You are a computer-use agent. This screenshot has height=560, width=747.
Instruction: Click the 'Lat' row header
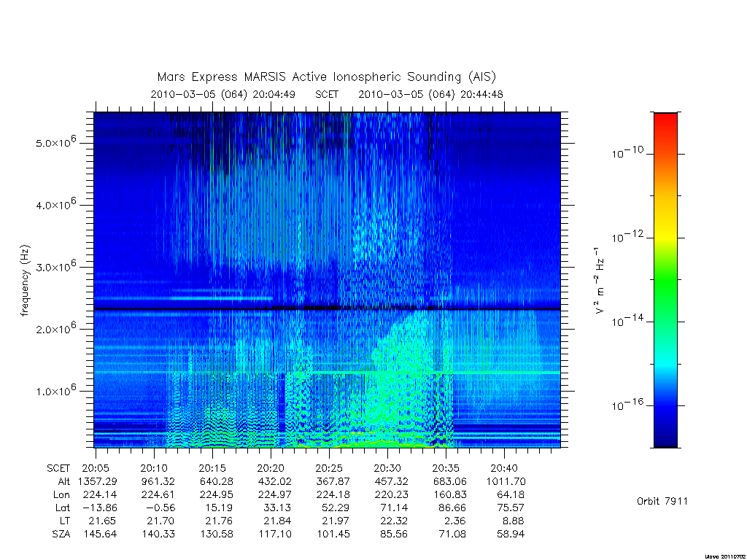[x=63, y=508]
